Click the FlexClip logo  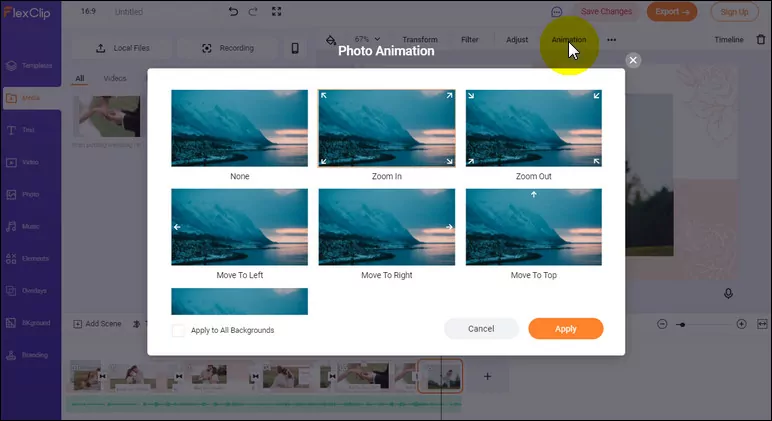click(27, 13)
